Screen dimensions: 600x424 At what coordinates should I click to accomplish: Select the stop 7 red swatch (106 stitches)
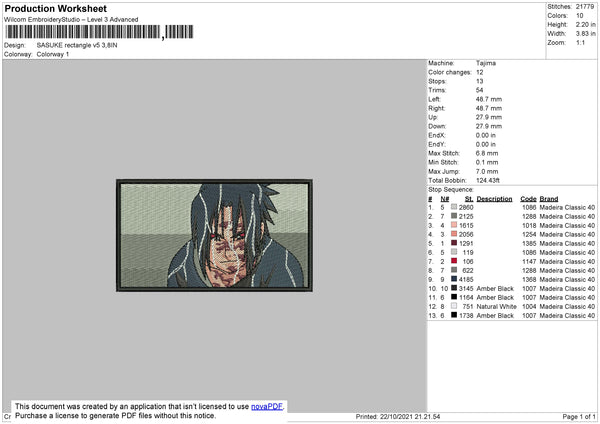[454, 261]
